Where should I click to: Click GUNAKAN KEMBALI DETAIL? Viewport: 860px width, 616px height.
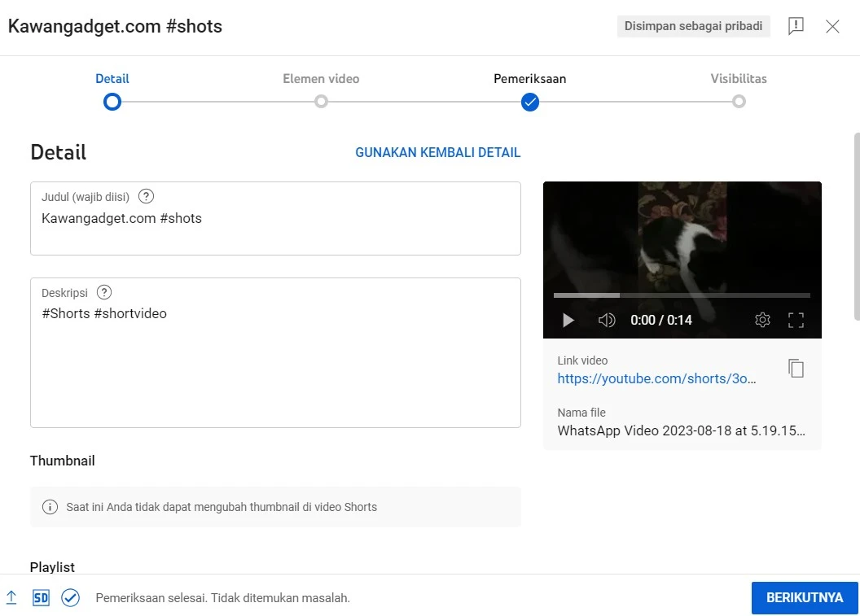(x=437, y=152)
